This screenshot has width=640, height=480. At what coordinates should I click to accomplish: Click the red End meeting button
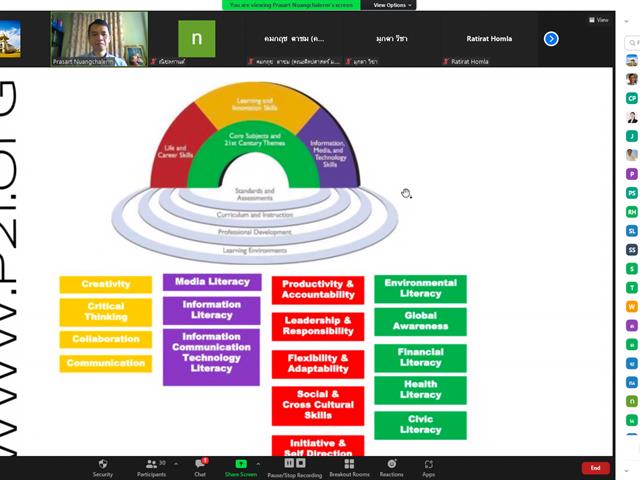[596, 468]
